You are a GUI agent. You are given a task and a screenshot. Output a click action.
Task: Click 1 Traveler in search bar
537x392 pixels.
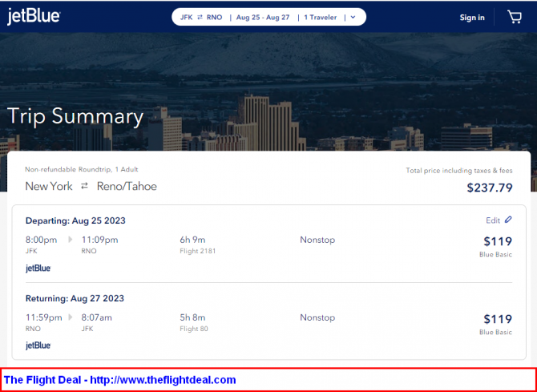[321, 17]
